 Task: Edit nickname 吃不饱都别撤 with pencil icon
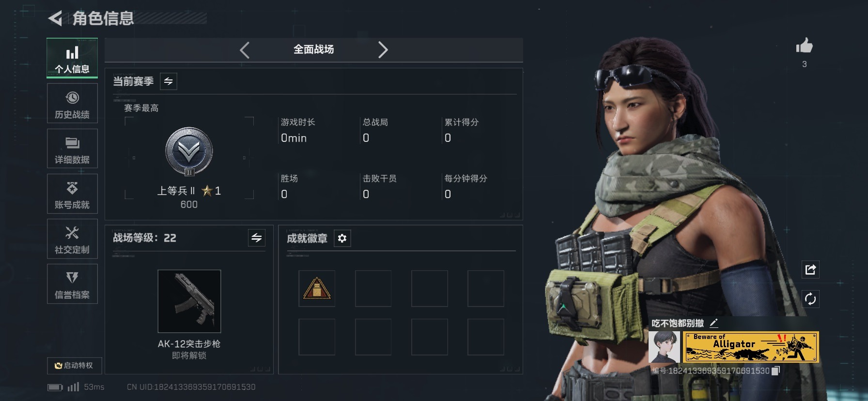click(x=713, y=323)
